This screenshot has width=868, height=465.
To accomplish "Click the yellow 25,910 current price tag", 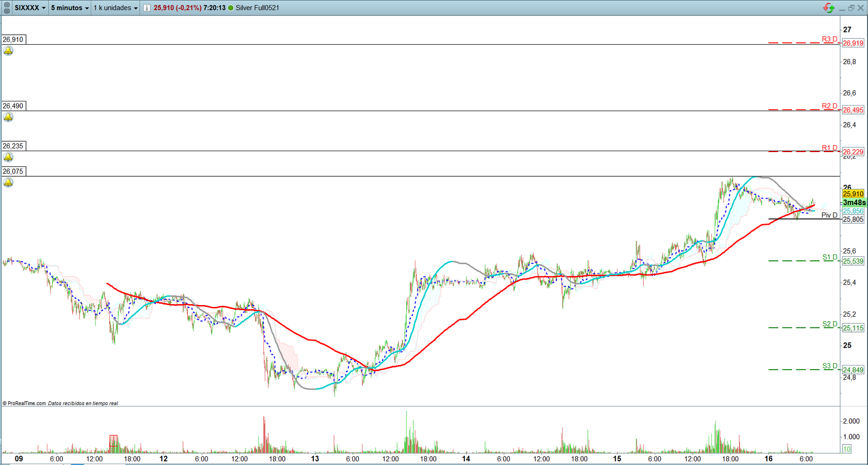I will click(x=853, y=194).
